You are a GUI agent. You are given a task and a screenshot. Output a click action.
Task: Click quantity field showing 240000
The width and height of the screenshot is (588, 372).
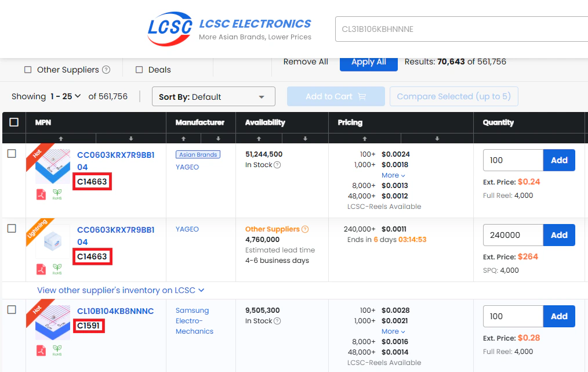click(513, 236)
